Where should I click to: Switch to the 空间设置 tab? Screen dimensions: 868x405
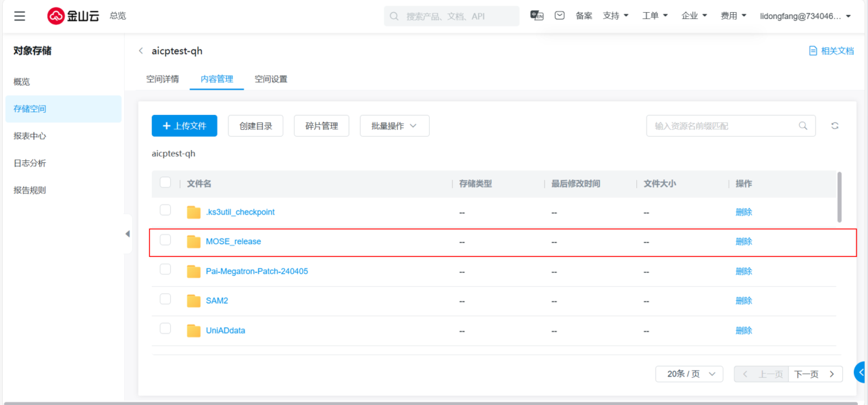click(271, 79)
